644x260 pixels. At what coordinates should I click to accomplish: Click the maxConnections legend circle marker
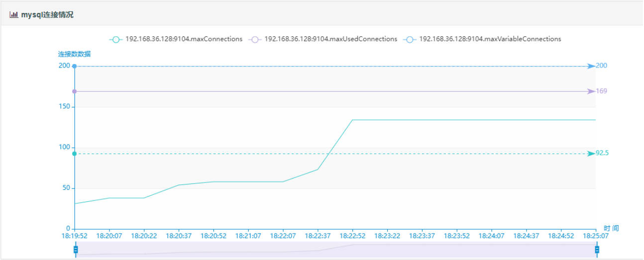point(116,39)
